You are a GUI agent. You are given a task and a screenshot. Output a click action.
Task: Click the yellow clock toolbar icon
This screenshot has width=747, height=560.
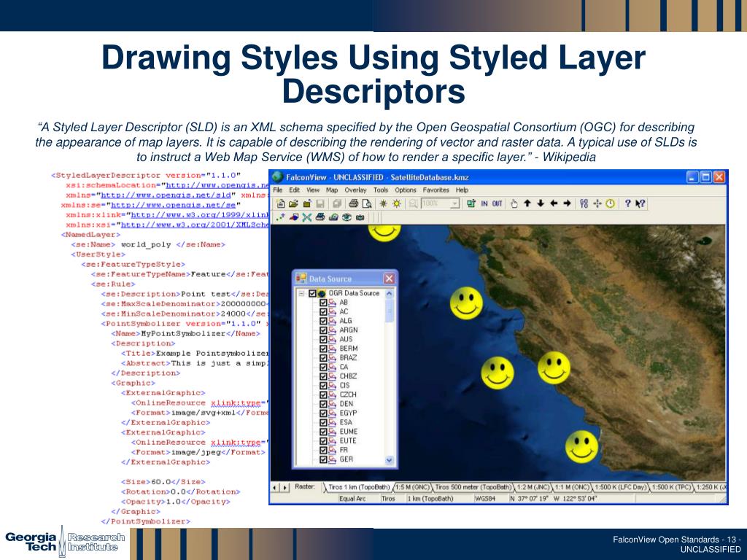(x=611, y=204)
